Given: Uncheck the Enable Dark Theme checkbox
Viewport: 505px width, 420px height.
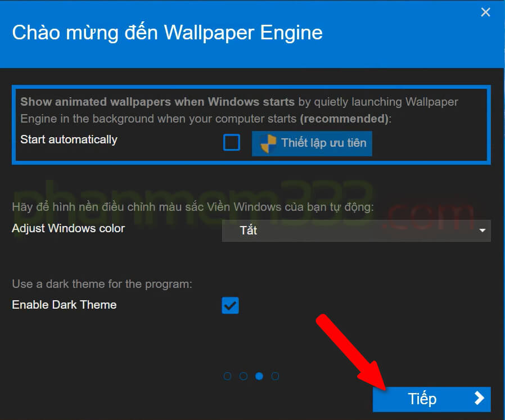Looking at the screenshot, I should pyautogui.click(x=230, y=305).
